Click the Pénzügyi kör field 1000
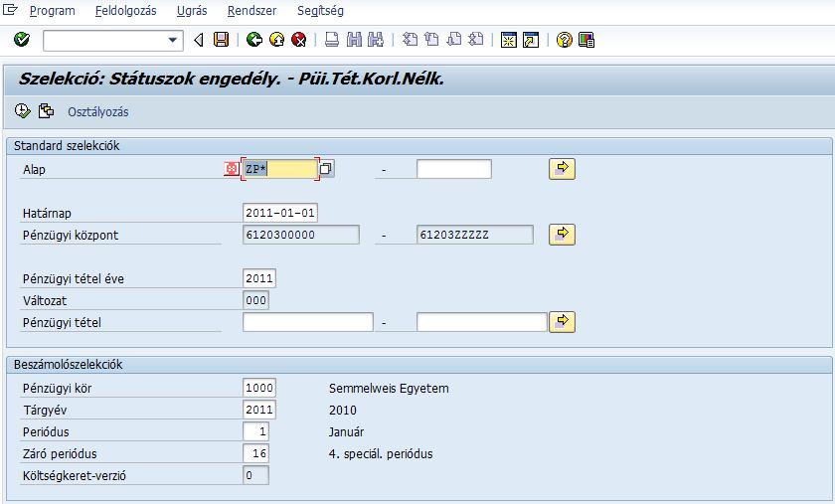Image resolution: width=835 pixels, height=504 pixels. [x=259, y=388]
